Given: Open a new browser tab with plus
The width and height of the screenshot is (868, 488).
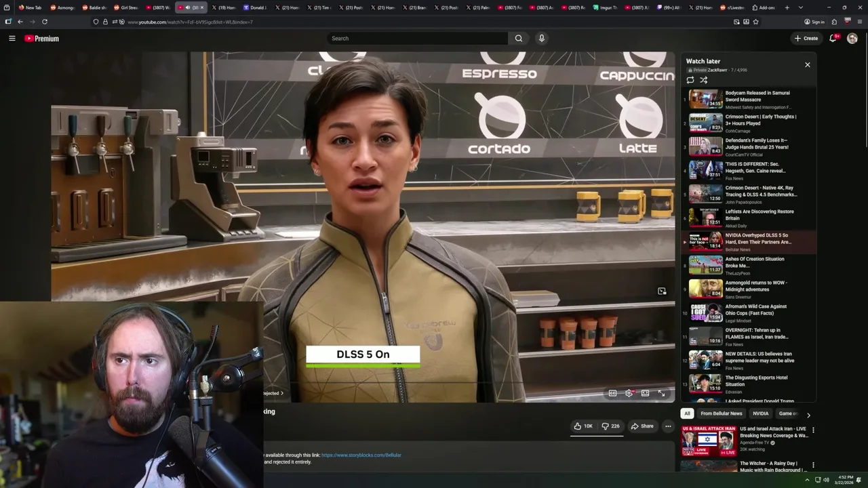Looking at the screenshot, I should 787,7.
